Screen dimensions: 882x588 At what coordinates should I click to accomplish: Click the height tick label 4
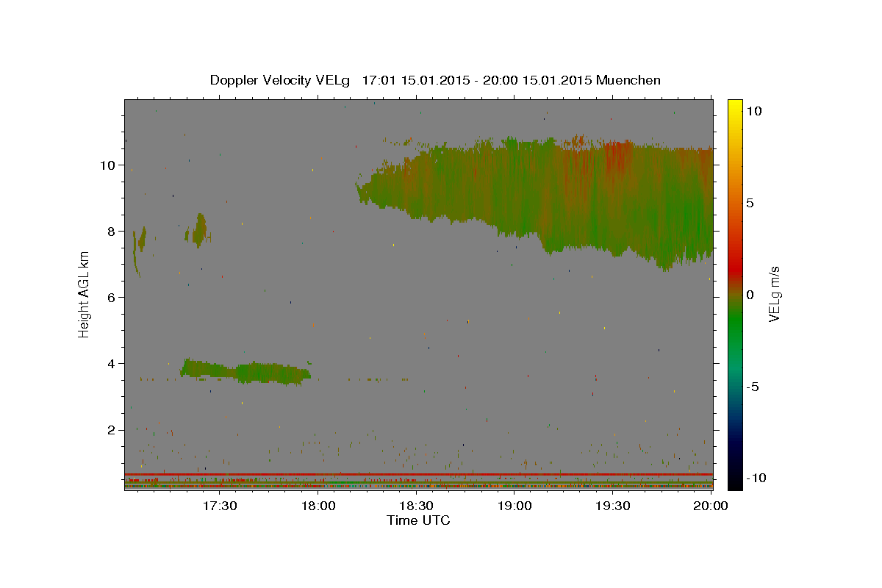click(113, 364)
